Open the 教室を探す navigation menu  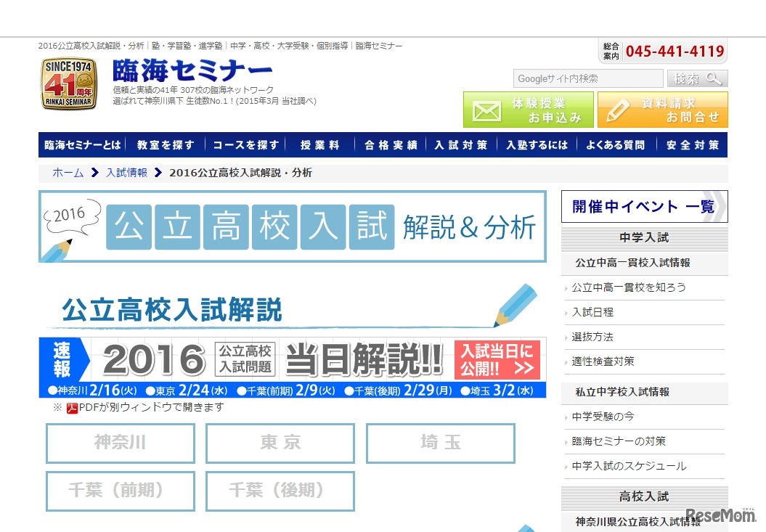(166, 145)
